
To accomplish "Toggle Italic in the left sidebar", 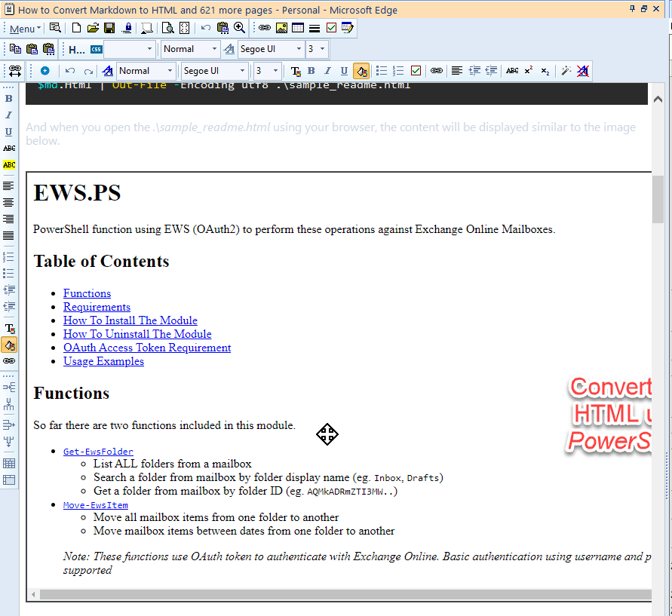I will click(x=8, y=115).
